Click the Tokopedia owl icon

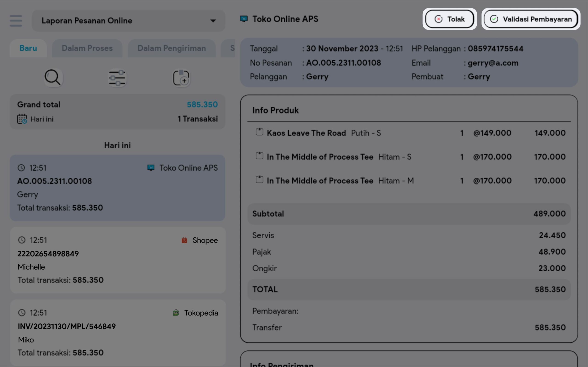pos(176,313)
